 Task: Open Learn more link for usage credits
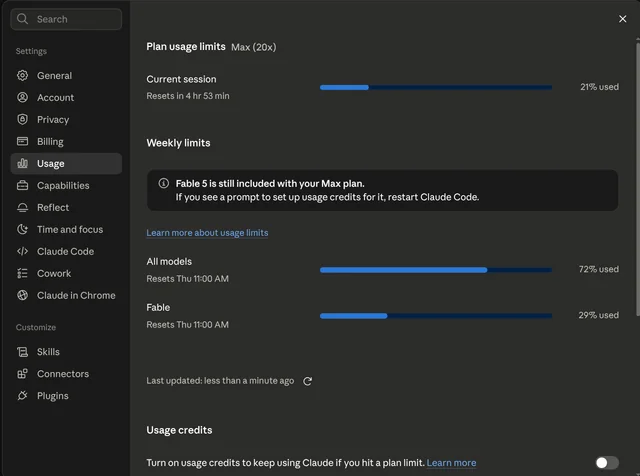point(451,463)
